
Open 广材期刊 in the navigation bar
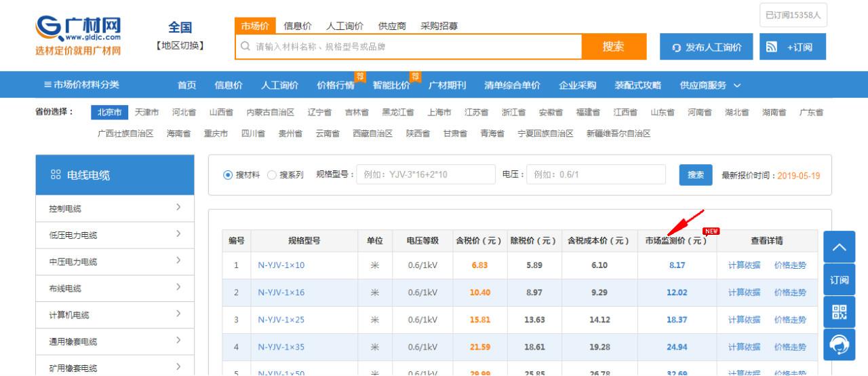pos(447,85)
